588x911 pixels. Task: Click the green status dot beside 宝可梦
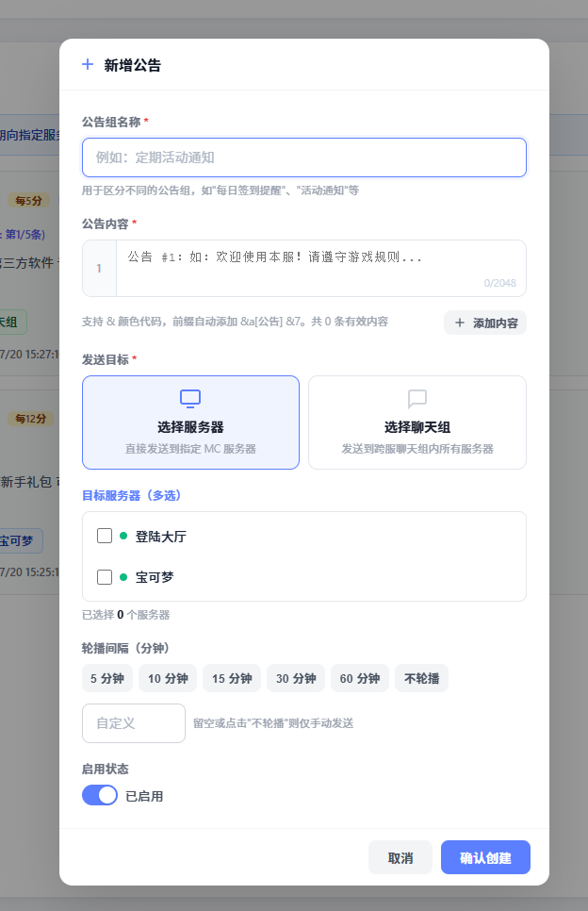(123, 577)
